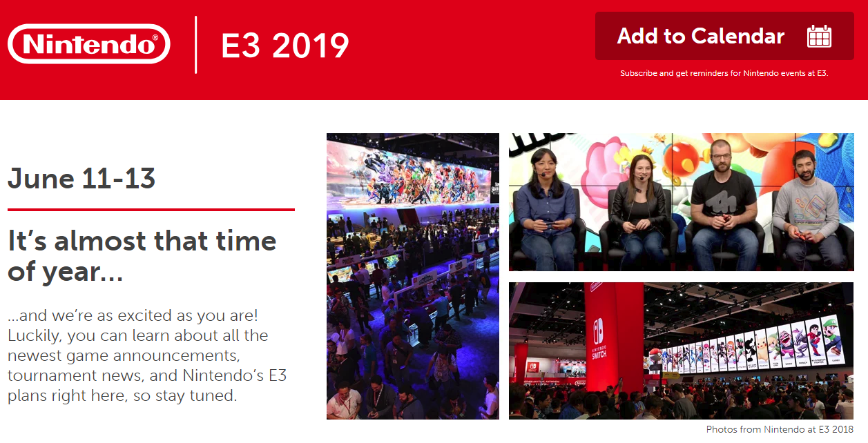Click the 'It's almost that time of year' headline
This screenshot has width=868, height=443.
142,256
